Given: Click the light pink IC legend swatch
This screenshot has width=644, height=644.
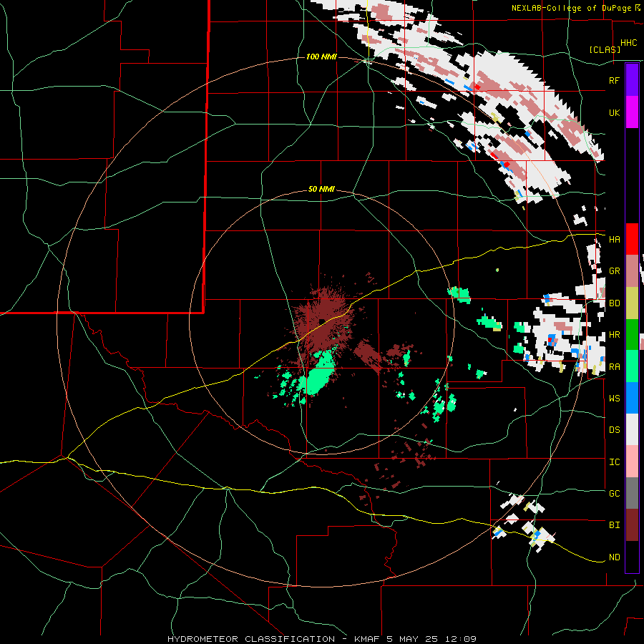Looking at the screenshot, I should [632, 462].
